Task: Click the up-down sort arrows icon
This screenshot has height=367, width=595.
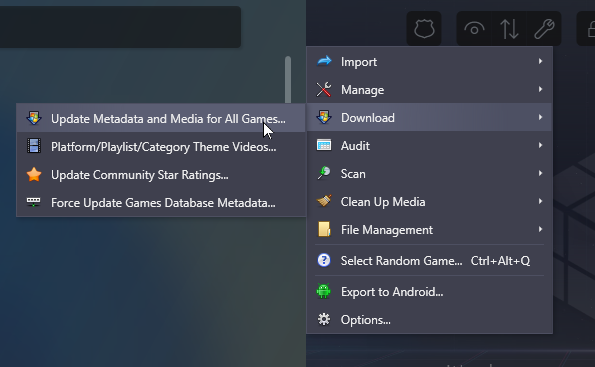Action: (509, 28)
